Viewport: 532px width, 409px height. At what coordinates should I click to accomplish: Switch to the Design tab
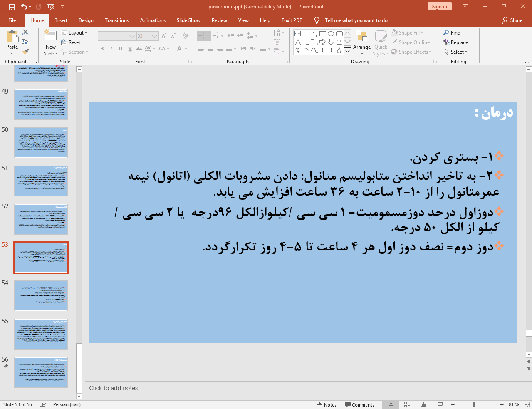(x=86, y=20)
